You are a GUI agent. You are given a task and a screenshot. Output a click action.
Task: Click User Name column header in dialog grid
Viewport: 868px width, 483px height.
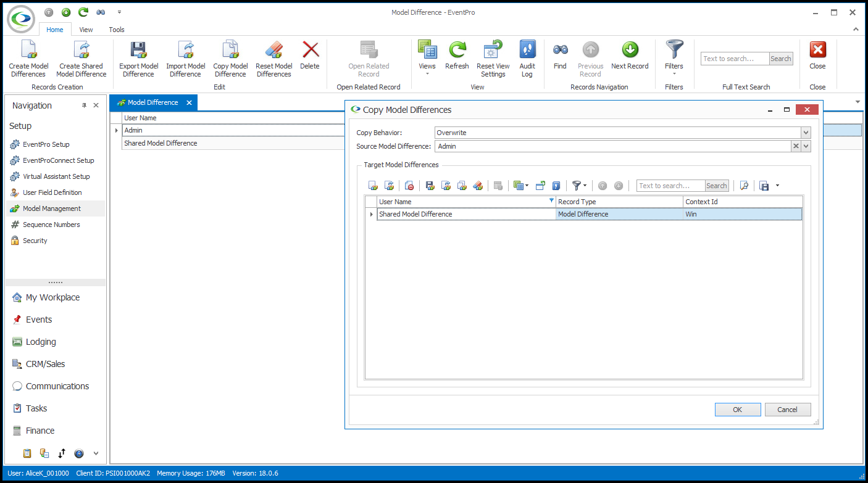(466, 202)
